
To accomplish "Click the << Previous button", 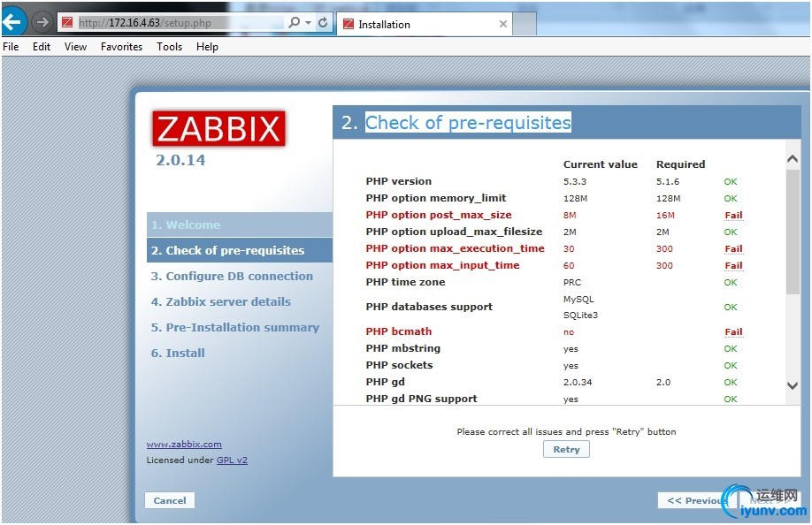I will 698,500.
